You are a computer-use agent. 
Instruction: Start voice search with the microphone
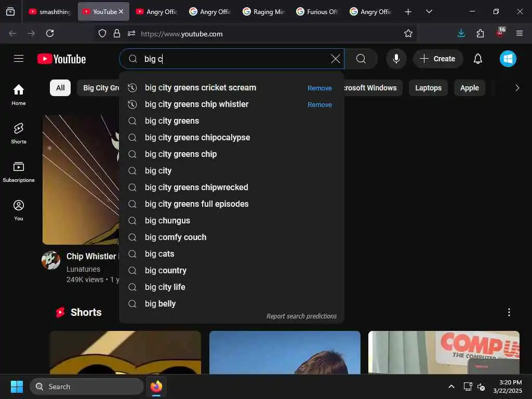click(x=396, y=59)
